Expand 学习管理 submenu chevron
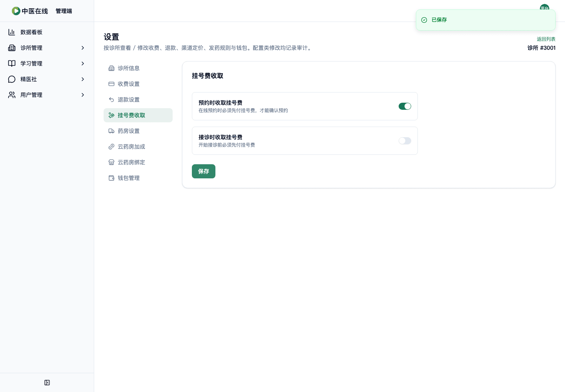This screenshot has width=565, height=392. coord(83,64)
